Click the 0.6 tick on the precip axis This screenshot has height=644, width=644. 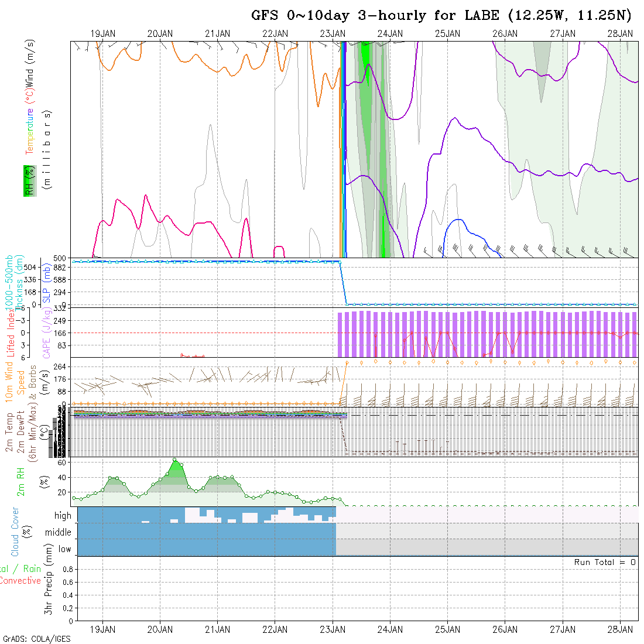pos(68,583)
